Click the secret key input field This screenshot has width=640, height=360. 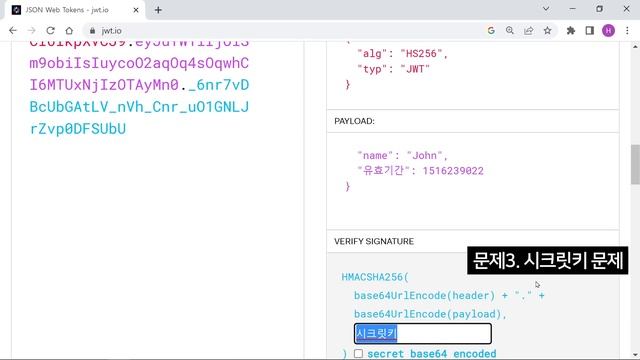[x=422, y=333]
